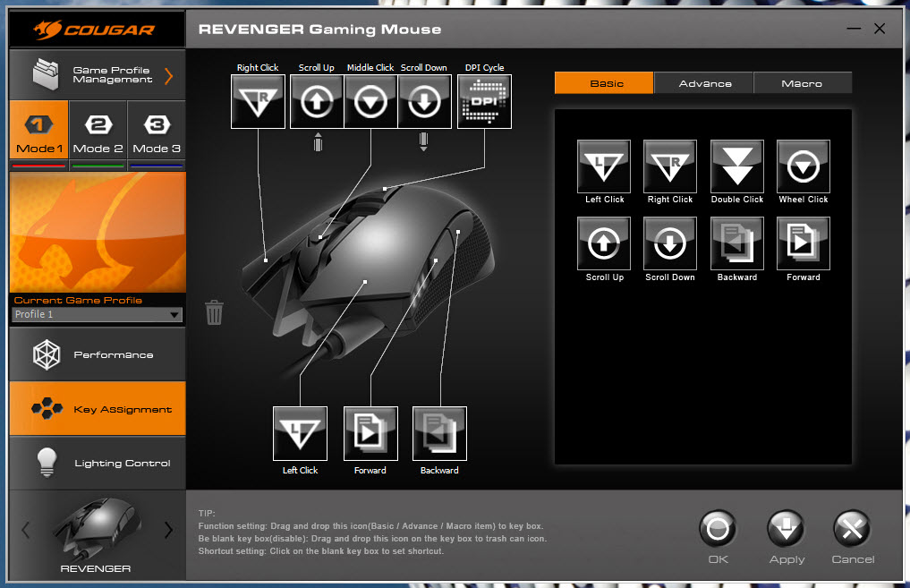Image resolution: width=910 pixels, height=588 pixels.
Task: Minimize the Revenger Gaming Mouse window
Action: [x=854, y=29]
